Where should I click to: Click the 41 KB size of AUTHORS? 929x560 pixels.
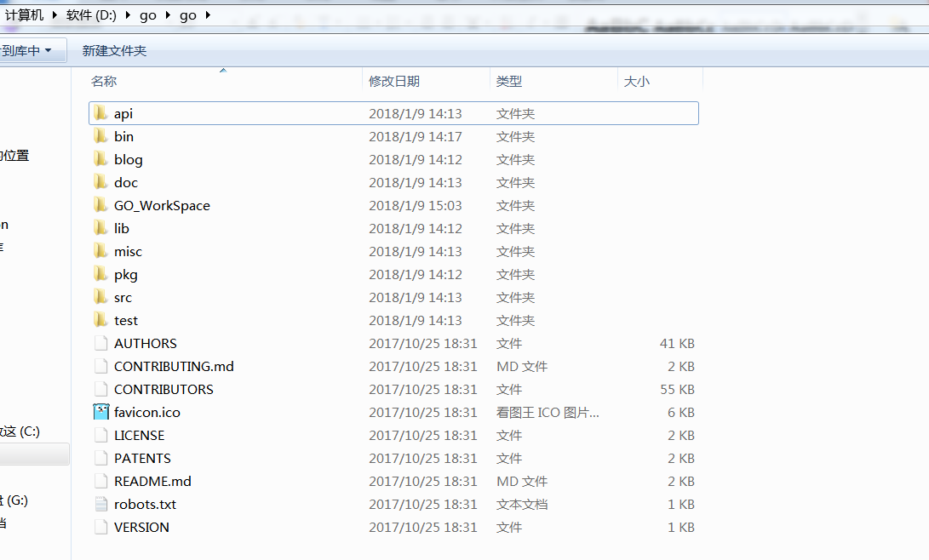(x=677, y=343)
